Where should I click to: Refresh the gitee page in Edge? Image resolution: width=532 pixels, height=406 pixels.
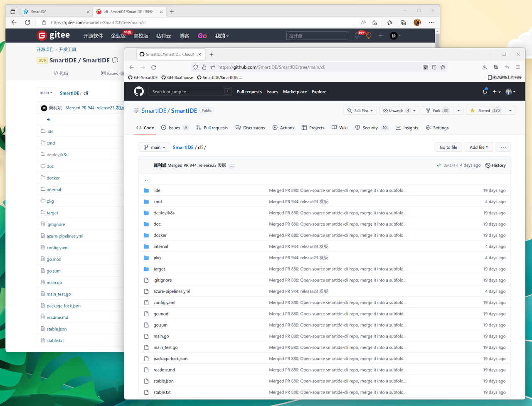[27, 22]
